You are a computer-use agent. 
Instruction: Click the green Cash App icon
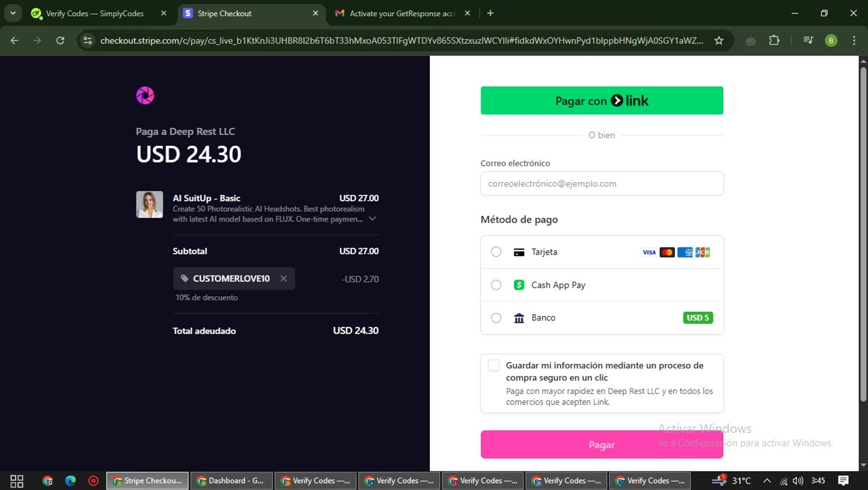[x=519, y=285]
